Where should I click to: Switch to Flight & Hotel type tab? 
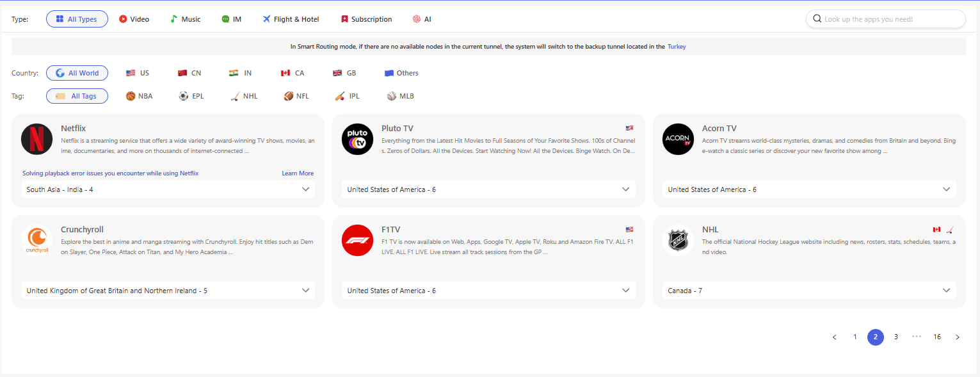point(291,19)
